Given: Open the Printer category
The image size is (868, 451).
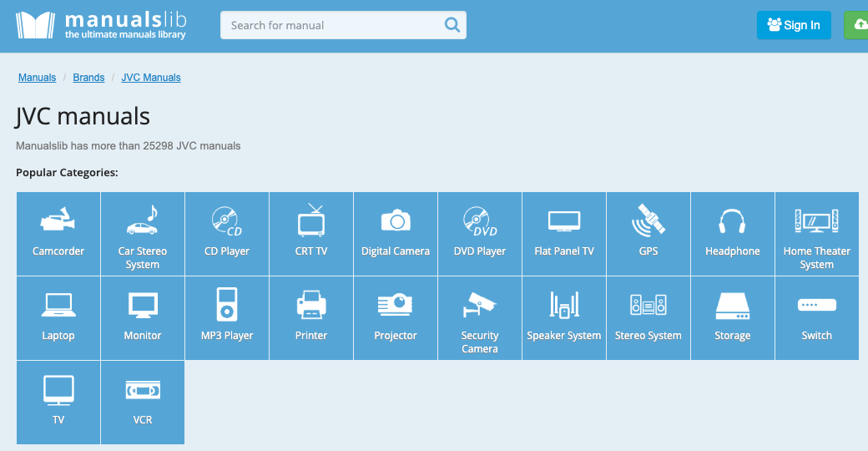Looking at the screenshot, I should pyautogui.click(x=311, y=318).
